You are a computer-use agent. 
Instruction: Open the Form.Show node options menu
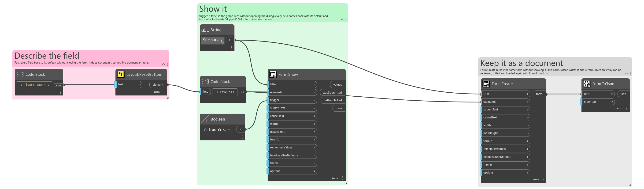[343, 178]
